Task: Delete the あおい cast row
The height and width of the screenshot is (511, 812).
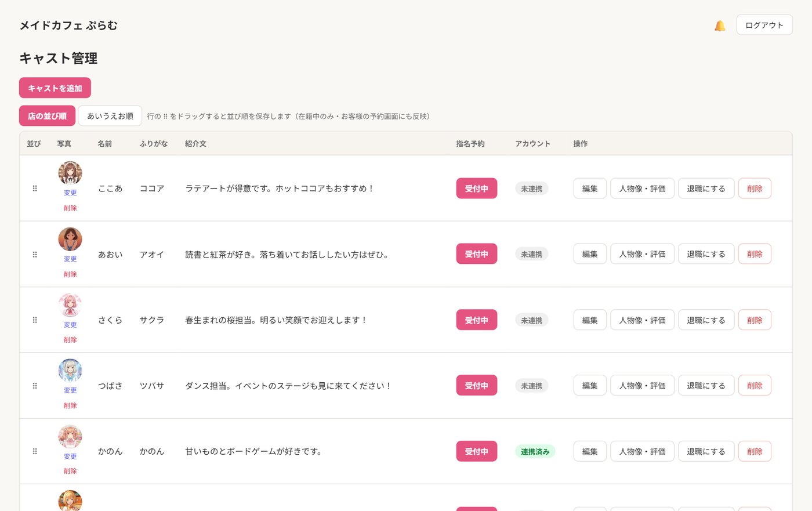Action: coord(755,254)
